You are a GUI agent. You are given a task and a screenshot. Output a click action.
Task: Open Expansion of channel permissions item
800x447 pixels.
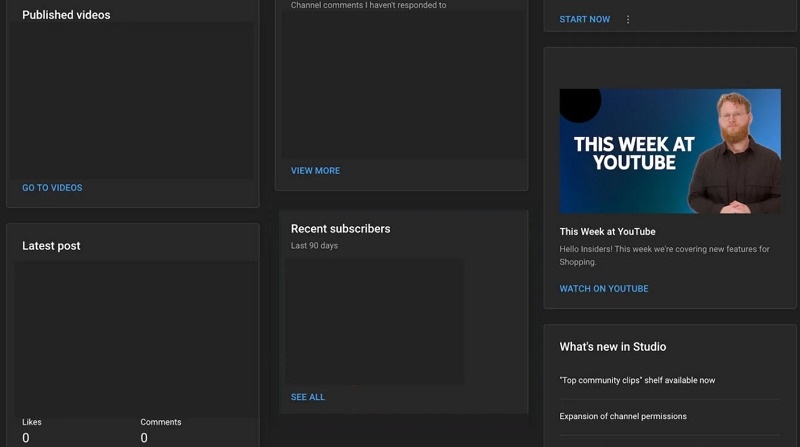tap(623, 416)
